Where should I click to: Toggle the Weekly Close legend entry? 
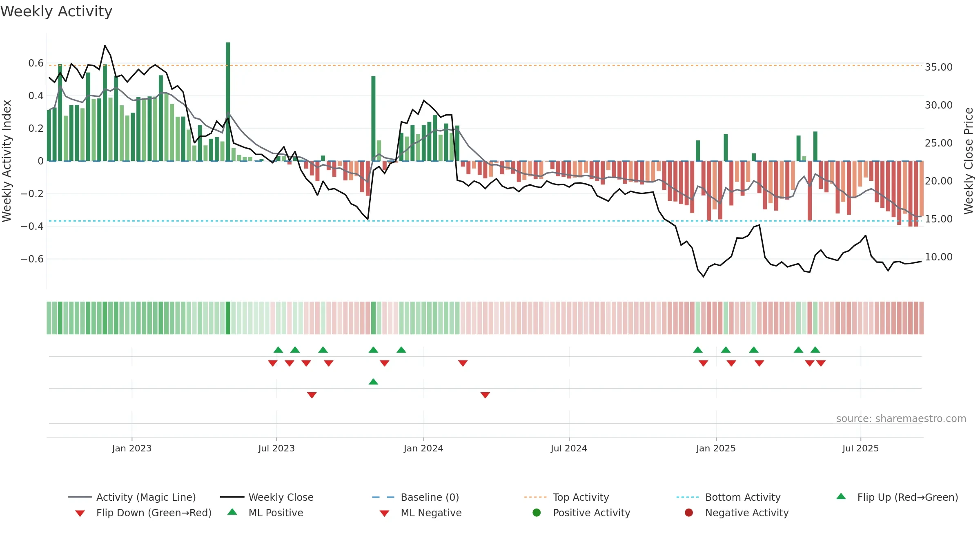click(x=267, y=497)
